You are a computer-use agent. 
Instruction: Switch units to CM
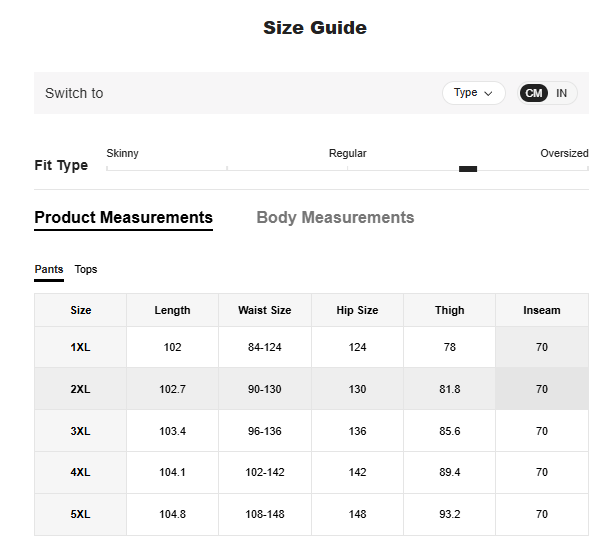click(x=534, y=93)
